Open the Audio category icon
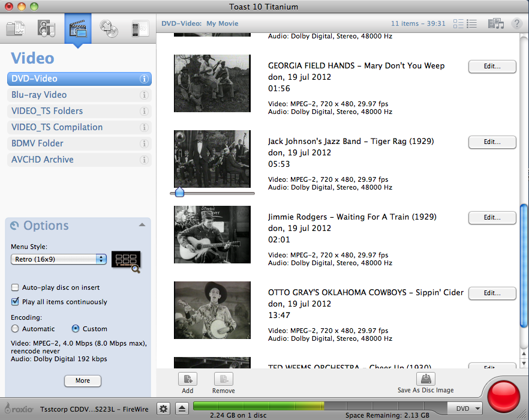The image size is (529, 420). 46,28
